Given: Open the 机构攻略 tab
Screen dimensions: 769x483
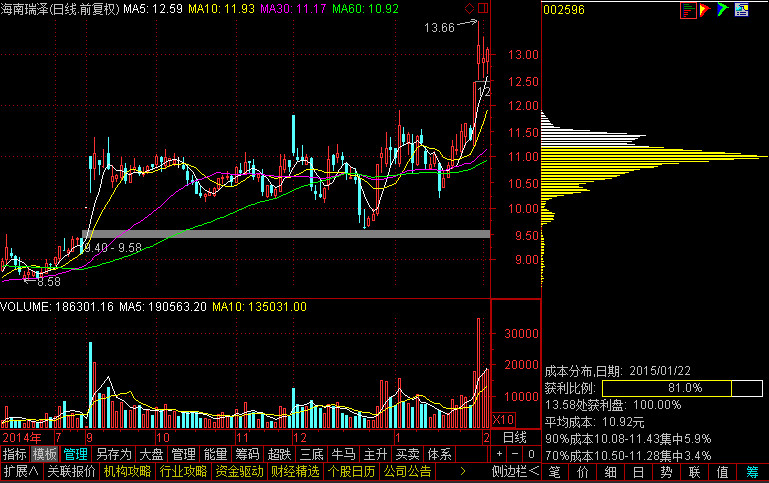Looking at the screenshot, I should point(127,471).
